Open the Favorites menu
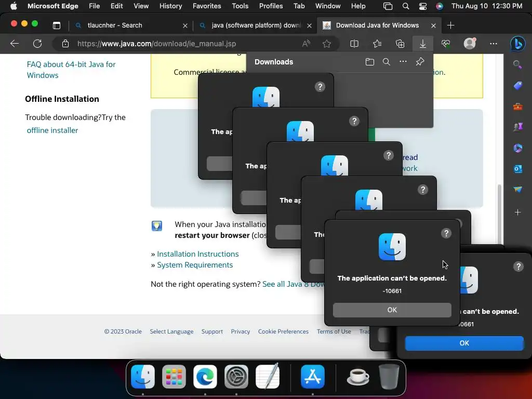Image resolution: width=532 pixels, height=399 pixels. [207, 6]
